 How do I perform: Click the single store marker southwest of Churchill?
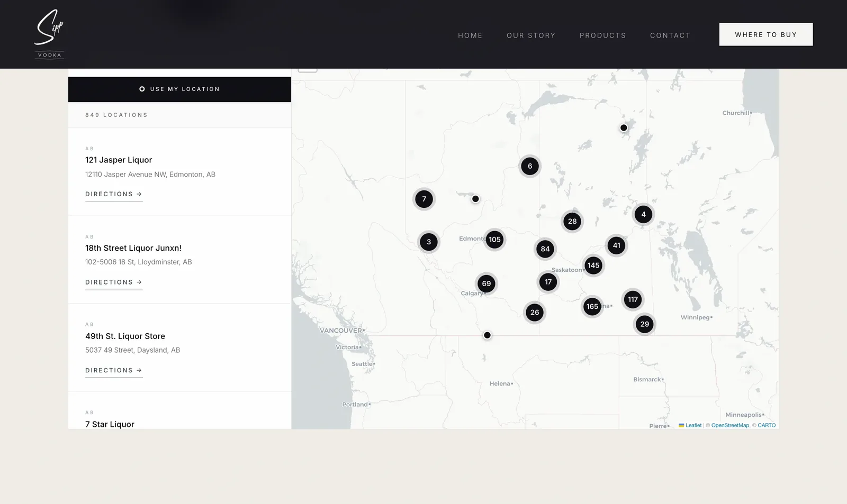624,127
